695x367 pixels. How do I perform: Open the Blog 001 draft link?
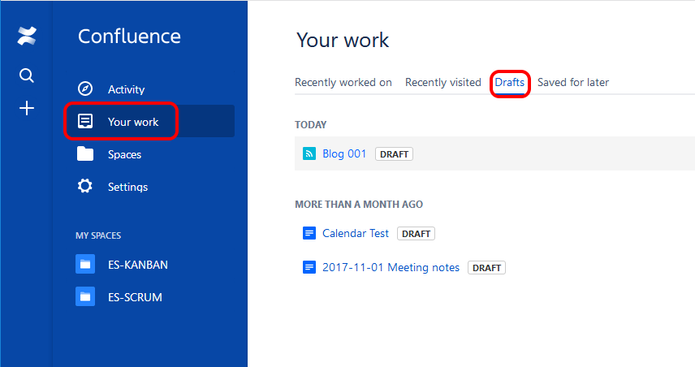[x=344, y=154]
